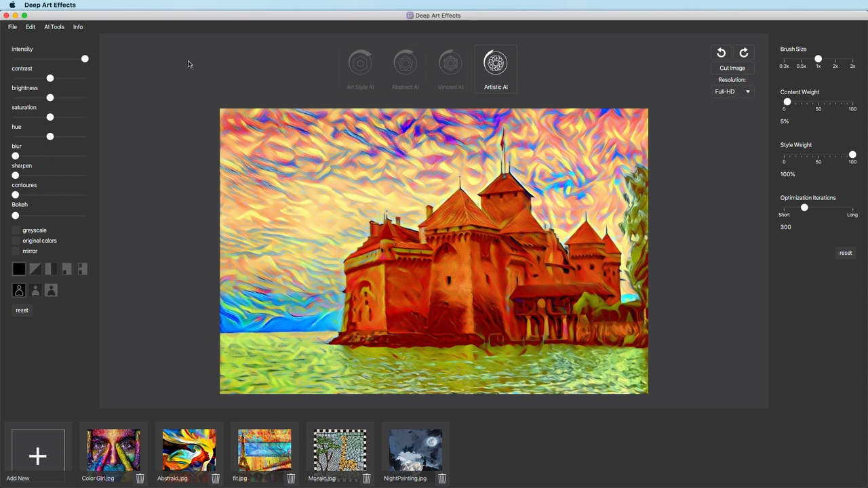This screenshot has height=488, width=868.
Task: Select the first person silhouette icon
Action: tap(18, 290)
